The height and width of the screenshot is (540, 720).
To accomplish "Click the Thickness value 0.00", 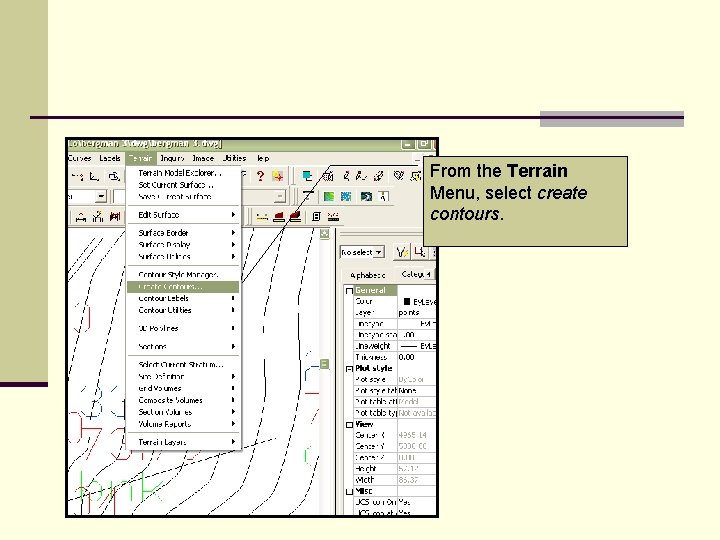I will coord(406,357).
